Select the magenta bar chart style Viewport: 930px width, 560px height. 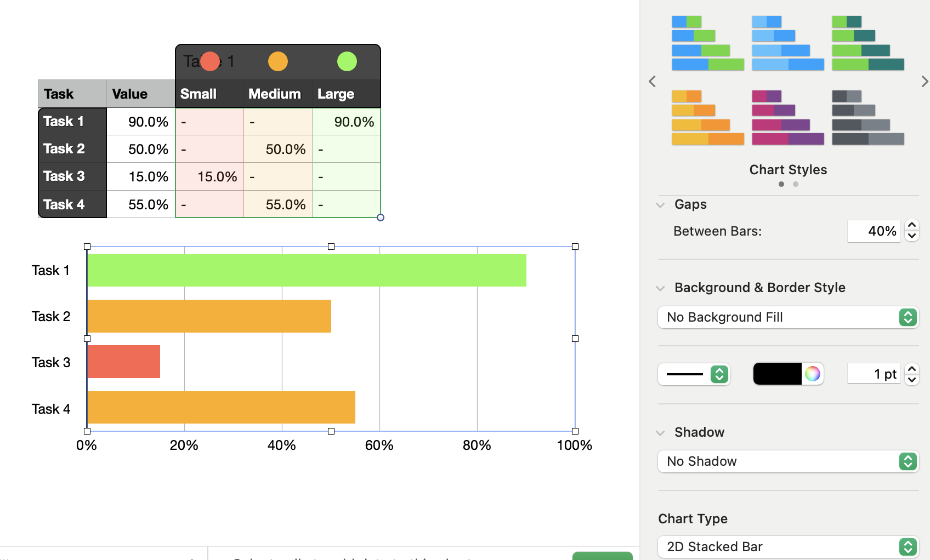788,117
